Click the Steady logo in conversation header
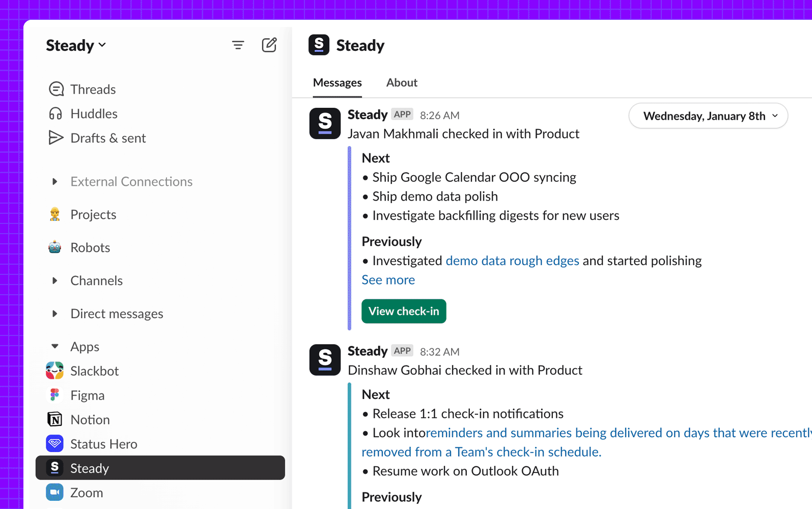The image size is (812, 509). pyautogui.click(x=319, y=45)
